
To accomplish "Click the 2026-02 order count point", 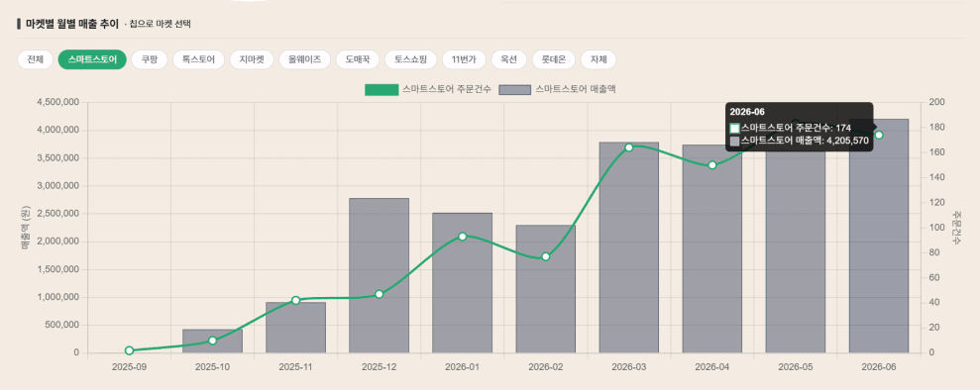I will tap(546, 256).
